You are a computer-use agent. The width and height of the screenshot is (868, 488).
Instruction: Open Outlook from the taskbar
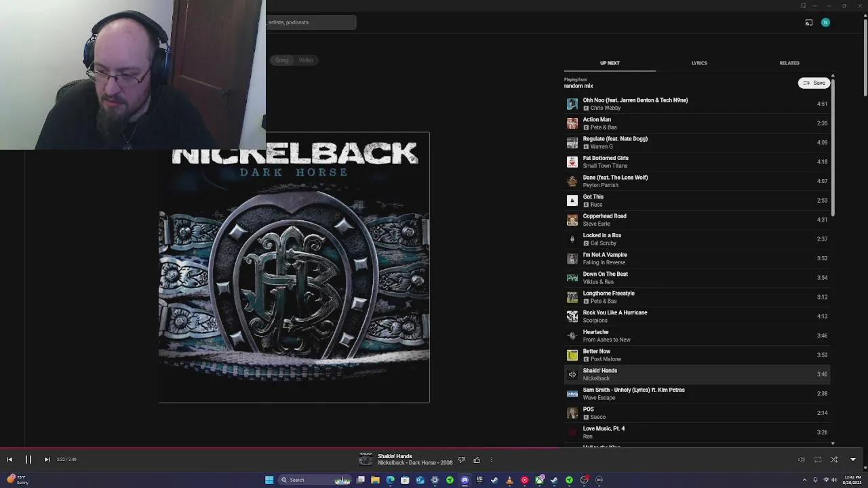420,480
